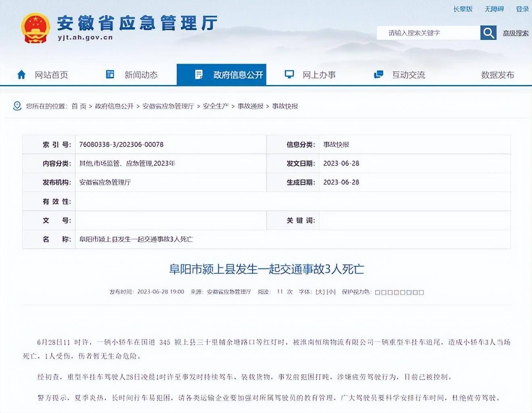Select the 政府信息公开 navigation tab
Screen dimensions: 532x413
click(221, 75)
